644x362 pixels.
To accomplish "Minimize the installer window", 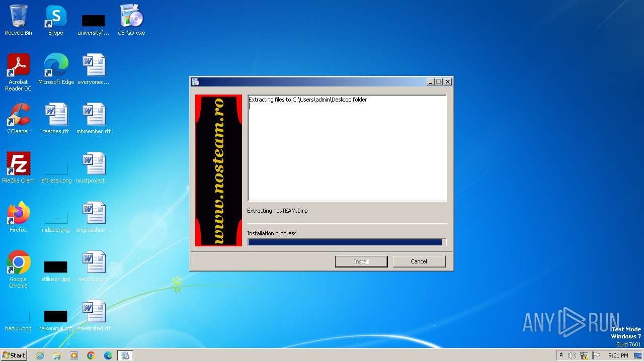I will pyautogui.click(x=430, y=82).
